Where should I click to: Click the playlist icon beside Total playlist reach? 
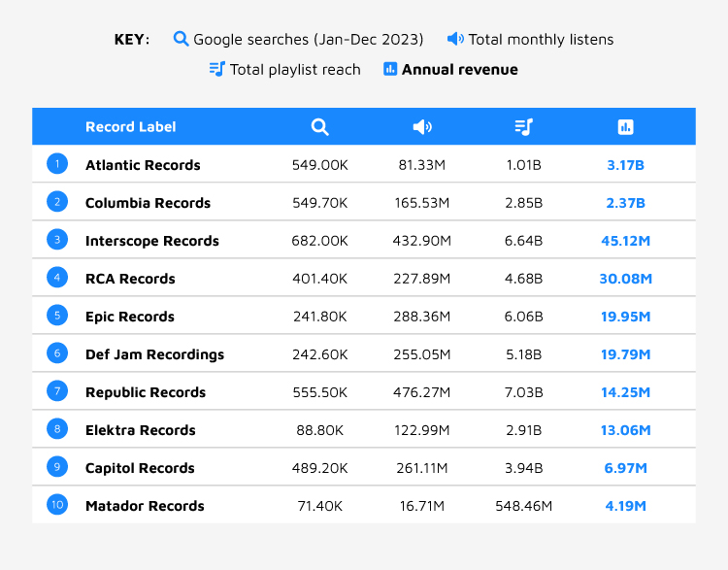216,69
